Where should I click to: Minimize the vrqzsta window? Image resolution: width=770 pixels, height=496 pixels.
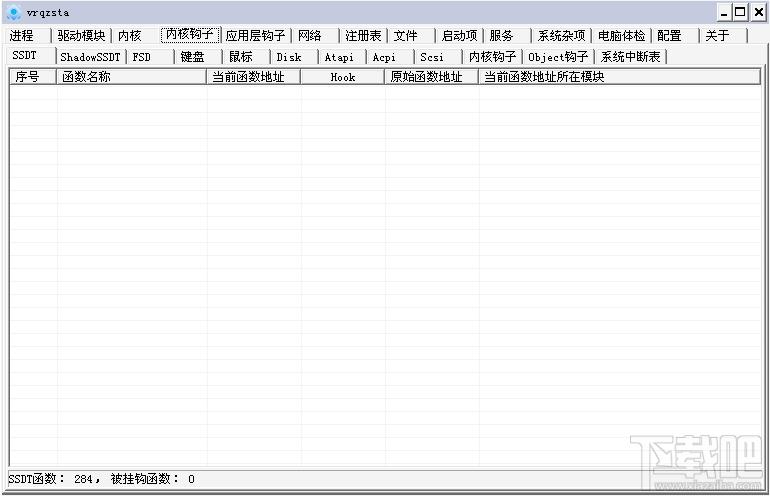click(x=724, y=12)
